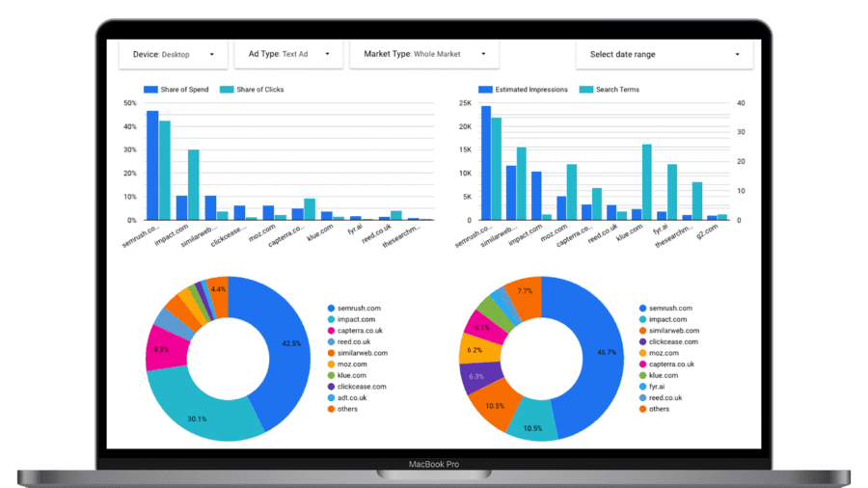Click fyr.ai axis label in left bar chart

(x=355, y=230)
